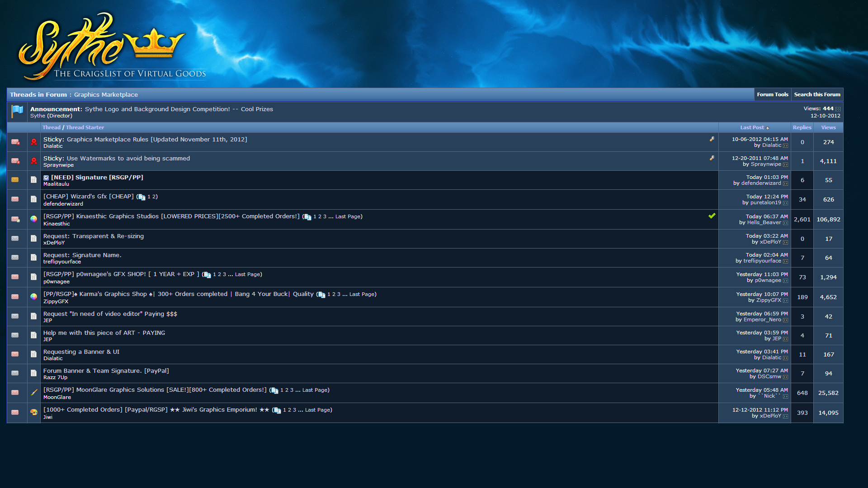The width and height of the screenshot is (868, 488).
Task: Click color wheel post icon for Kinaesthic Graphics Studios
Action: pyautogui.click(x=34, y=219)
